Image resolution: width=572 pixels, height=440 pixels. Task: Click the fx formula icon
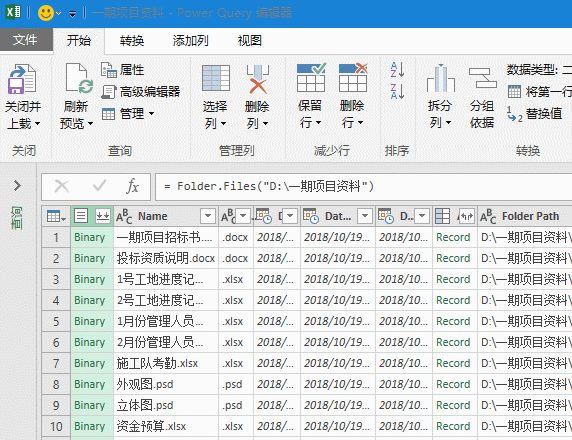(132, 186)
